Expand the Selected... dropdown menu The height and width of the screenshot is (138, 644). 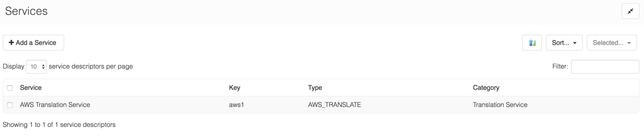[611, 43]
